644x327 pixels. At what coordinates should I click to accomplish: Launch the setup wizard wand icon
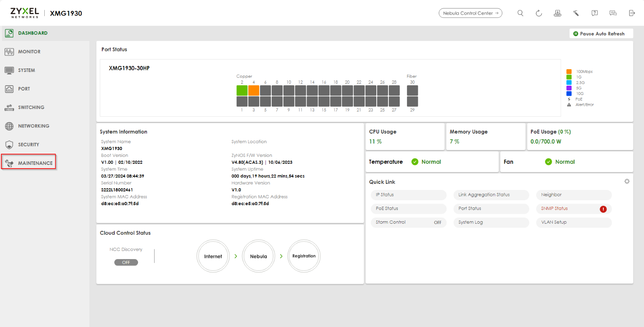coord(576,13)
